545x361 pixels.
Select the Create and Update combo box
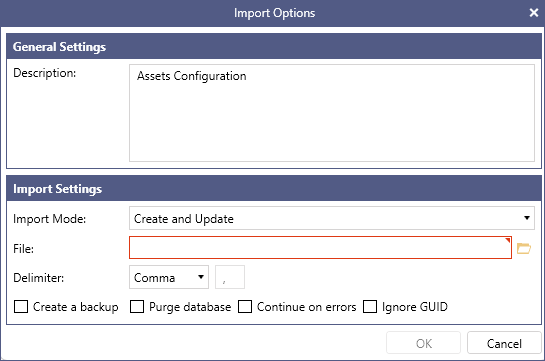[332, 218]
